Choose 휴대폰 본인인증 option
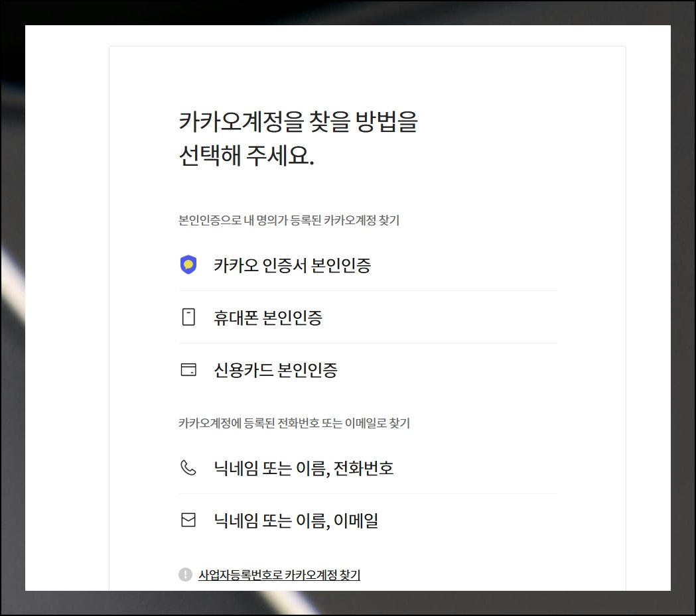Viewport: 696px width, 616px height. click(368, 318)
